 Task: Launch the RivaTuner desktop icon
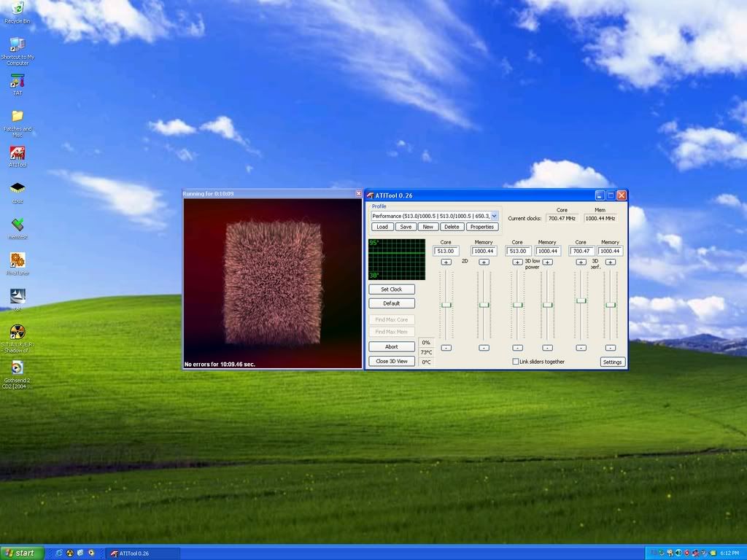pyautogui.click(x=18, y=264)
